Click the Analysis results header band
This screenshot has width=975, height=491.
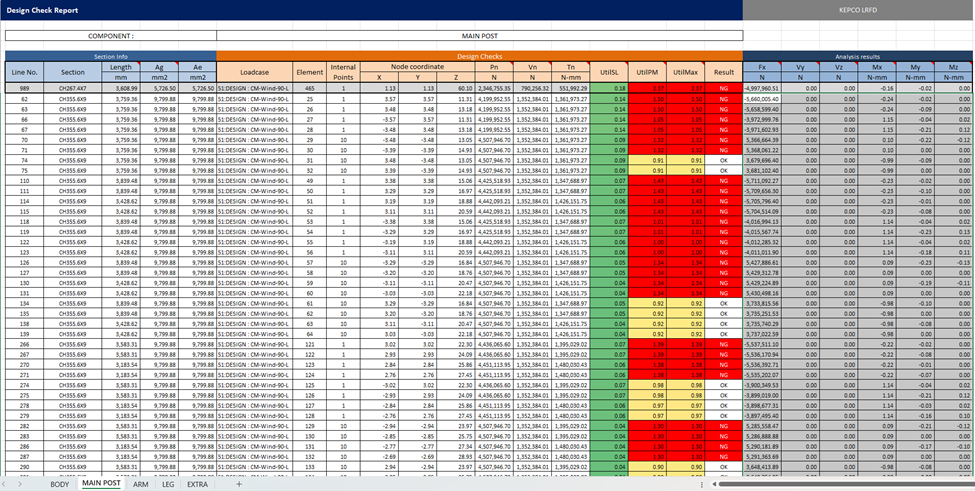tap(858, 57)
